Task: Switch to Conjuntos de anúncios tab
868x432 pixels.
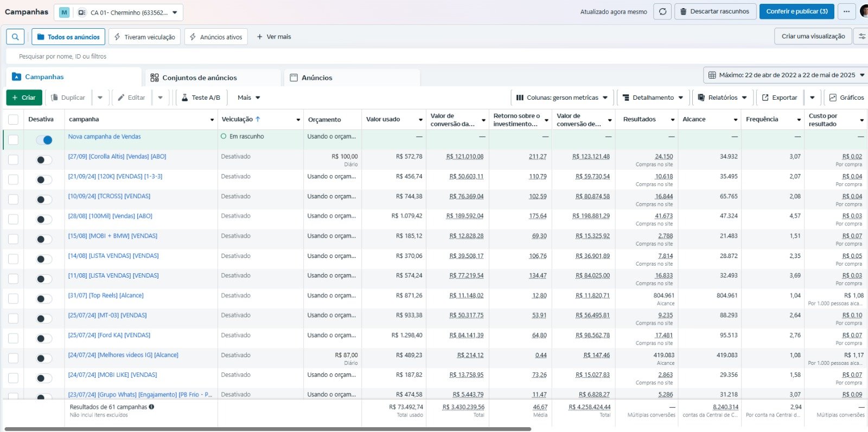Action: tap(199, 78)
